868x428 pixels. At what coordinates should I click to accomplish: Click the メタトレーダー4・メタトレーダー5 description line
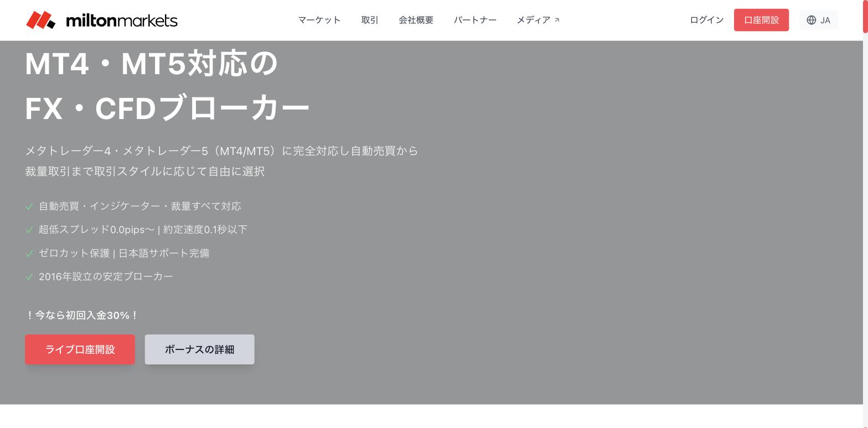click(x=221, y=151)
